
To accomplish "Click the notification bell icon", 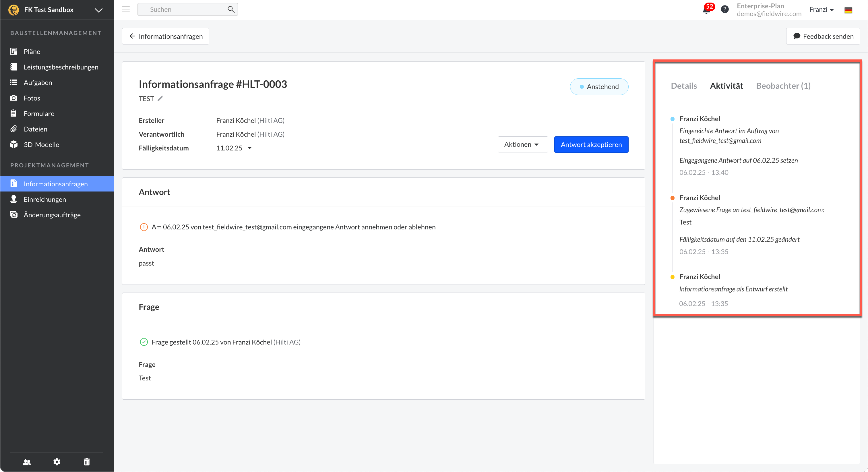I will click(x=706, y=10).
